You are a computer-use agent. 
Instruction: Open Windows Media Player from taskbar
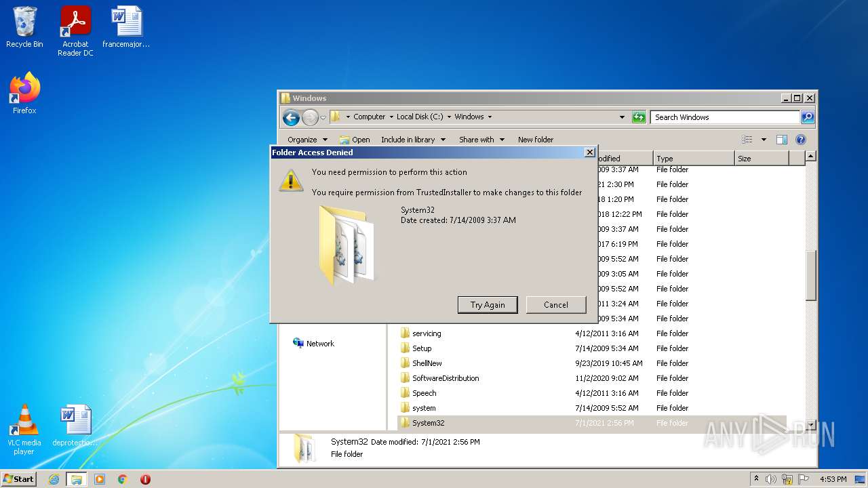point(100,479)
